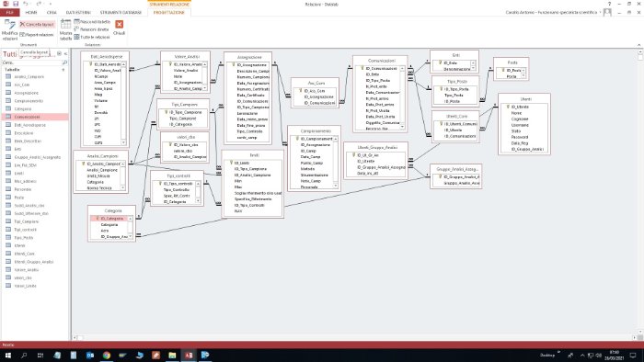
Task: Save using the quick access save icon
Action: (16, 4)
